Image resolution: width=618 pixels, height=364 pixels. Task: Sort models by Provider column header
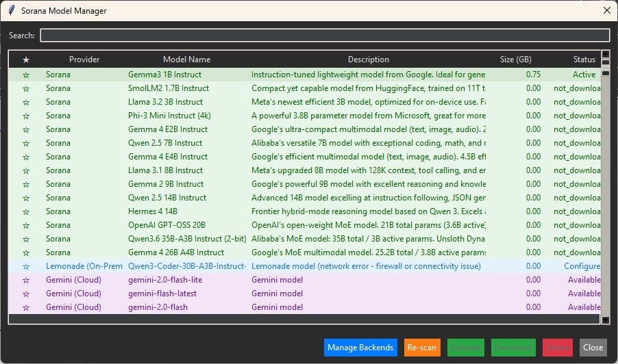point(84,60)
